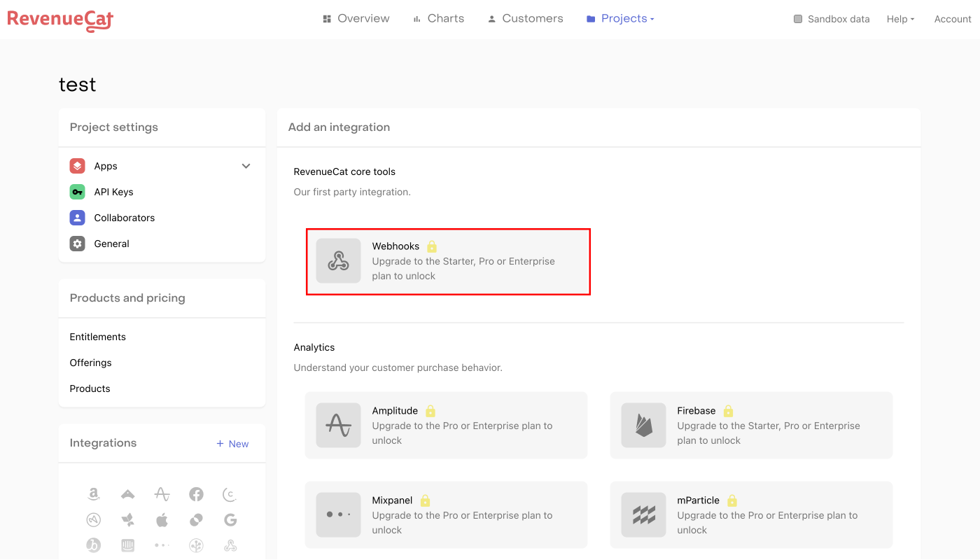Image resolution: width=980 pixels, height=560 pixels.
Task: Click the green API Keys icon
Action: click(77, 192)
